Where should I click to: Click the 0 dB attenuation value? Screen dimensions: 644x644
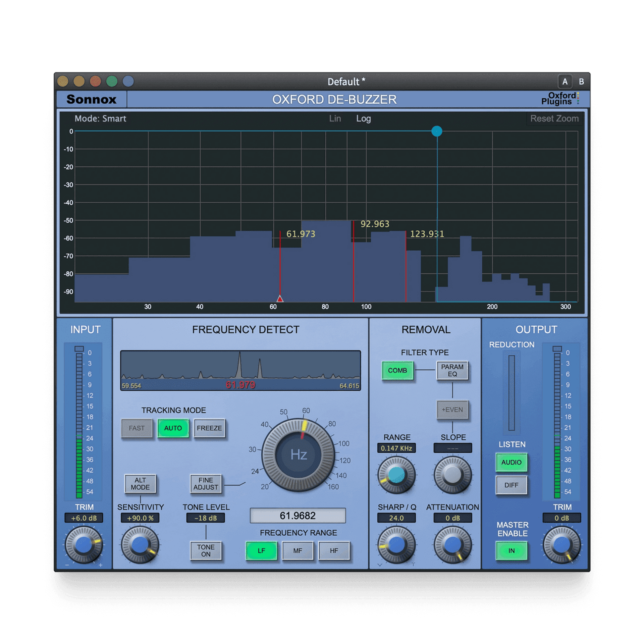click(452, 518)
